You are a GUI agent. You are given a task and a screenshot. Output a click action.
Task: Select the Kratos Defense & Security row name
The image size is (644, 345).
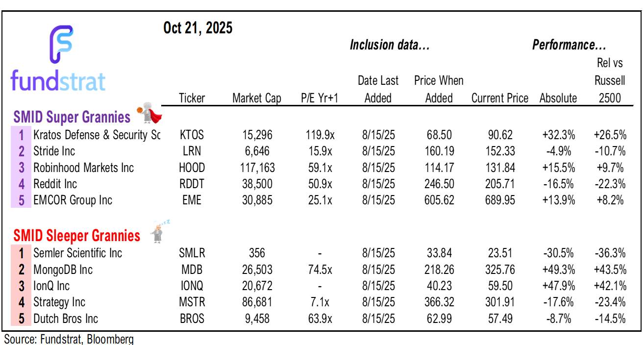point(97,135)
